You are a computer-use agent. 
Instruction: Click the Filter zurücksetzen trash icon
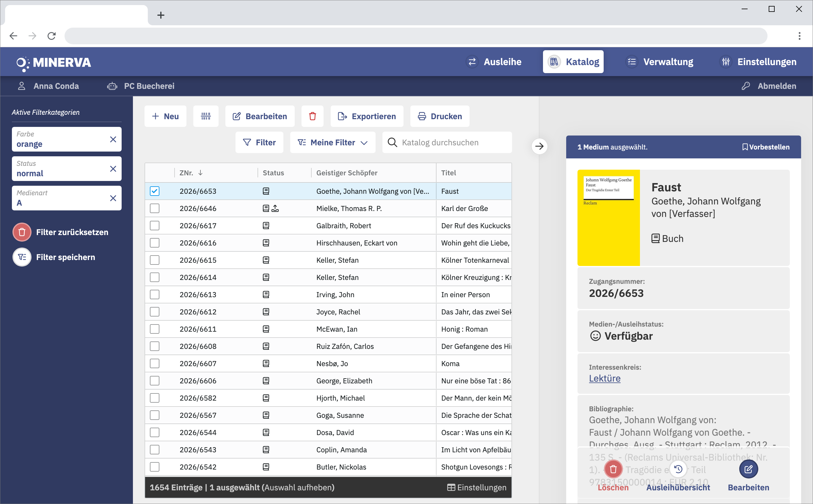22,232
